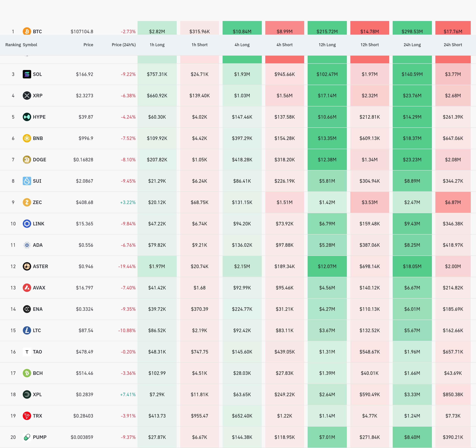The image size is (476, 448).
Task: Click the XRP coin icon
Action: point(27,96)
